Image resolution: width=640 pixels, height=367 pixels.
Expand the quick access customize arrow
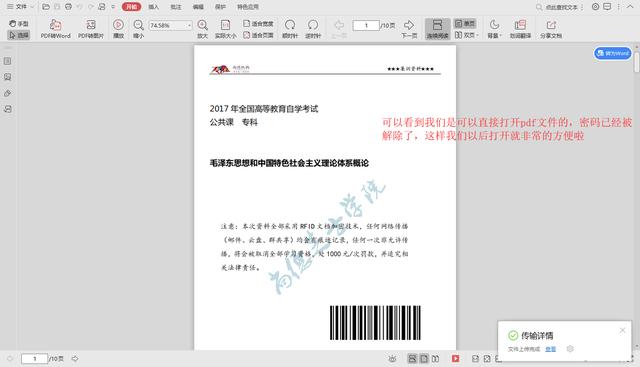[x=113, y=7]
